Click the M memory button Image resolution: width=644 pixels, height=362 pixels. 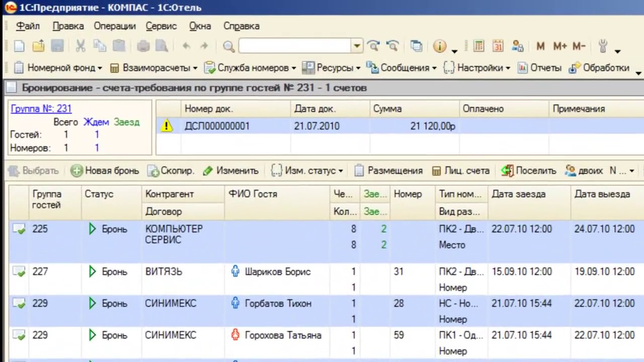[x=541, y=46]
